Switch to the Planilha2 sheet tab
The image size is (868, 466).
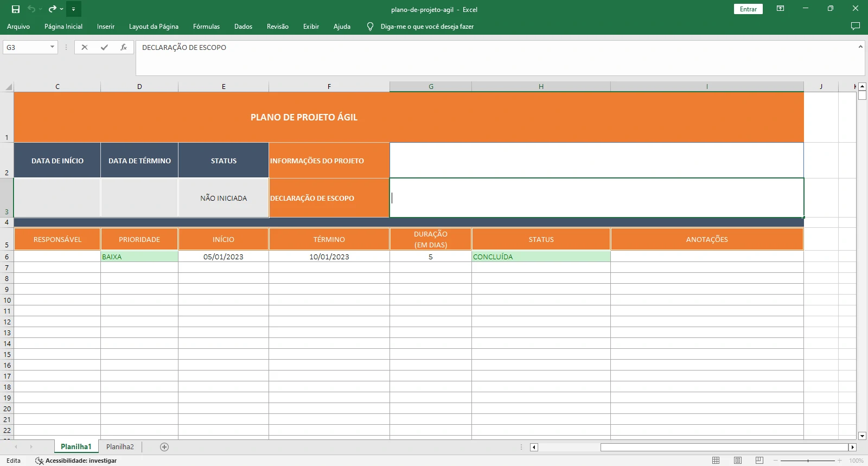pyautogui.click(x=120, y=447)
